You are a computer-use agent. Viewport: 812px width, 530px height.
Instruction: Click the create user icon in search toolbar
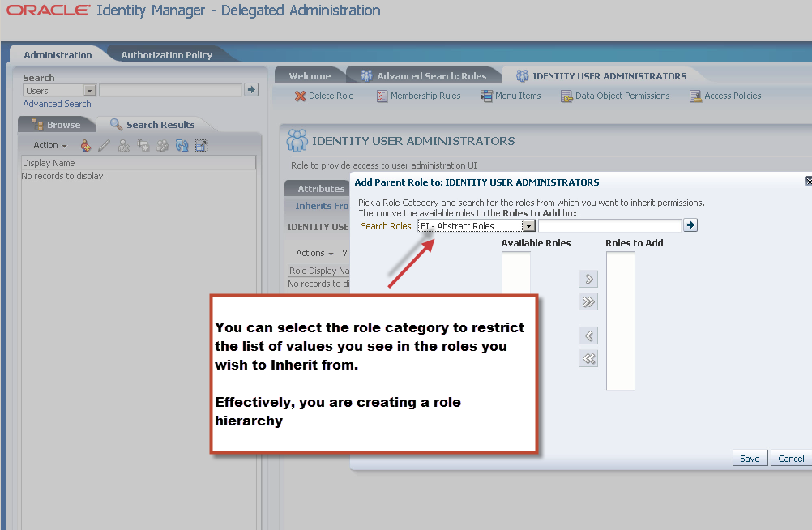tap(85, 146)
